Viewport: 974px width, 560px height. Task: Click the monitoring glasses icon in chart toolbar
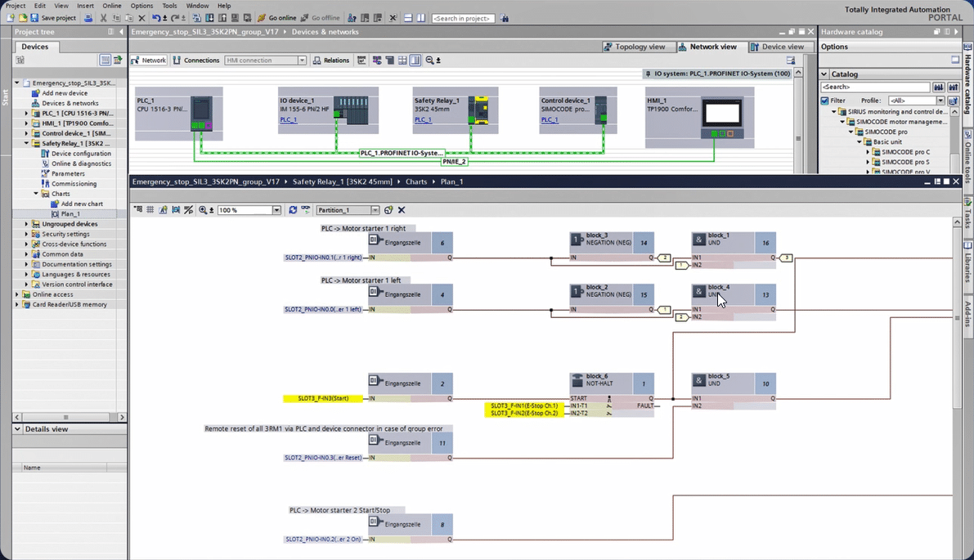[306, 210]
